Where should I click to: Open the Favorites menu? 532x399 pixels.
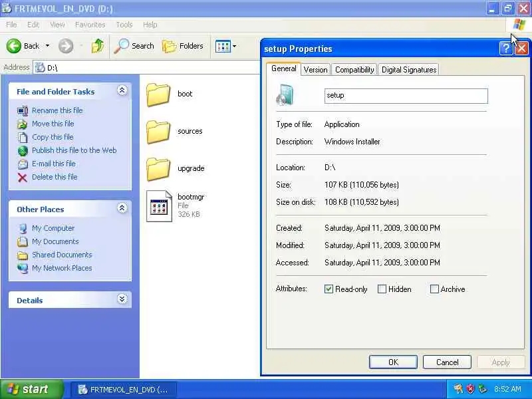coord(90,25)
